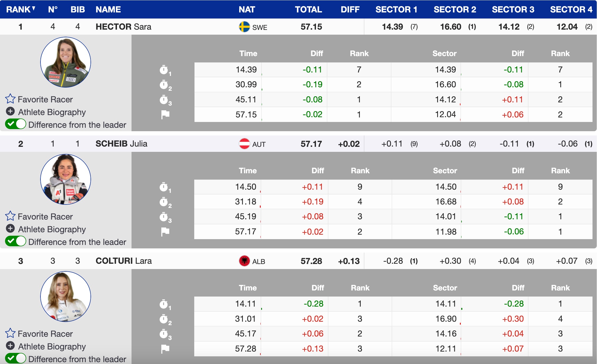Click Scheib's finish flag icon
Screen dimensions: 597x364
coord(165,232)
